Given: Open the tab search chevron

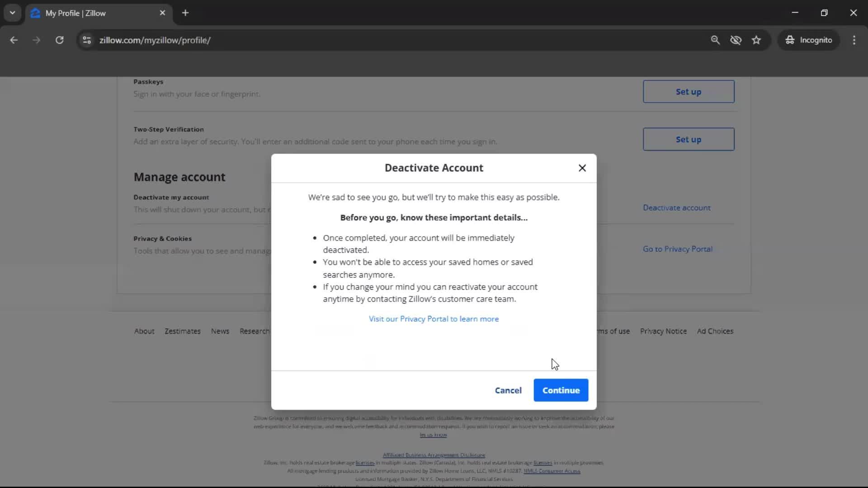Looking at the screenshot, I should point(13,13).
